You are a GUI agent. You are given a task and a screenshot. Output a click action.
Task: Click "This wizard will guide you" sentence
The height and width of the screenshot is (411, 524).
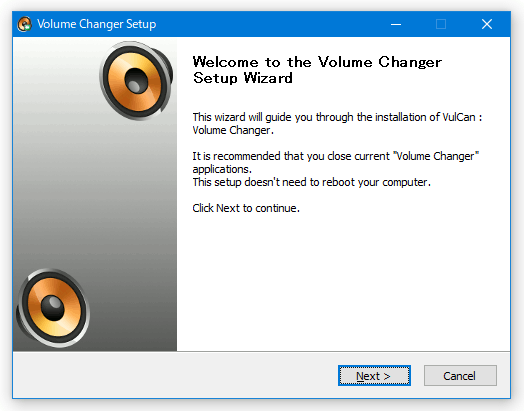click(x=337, y=124)
